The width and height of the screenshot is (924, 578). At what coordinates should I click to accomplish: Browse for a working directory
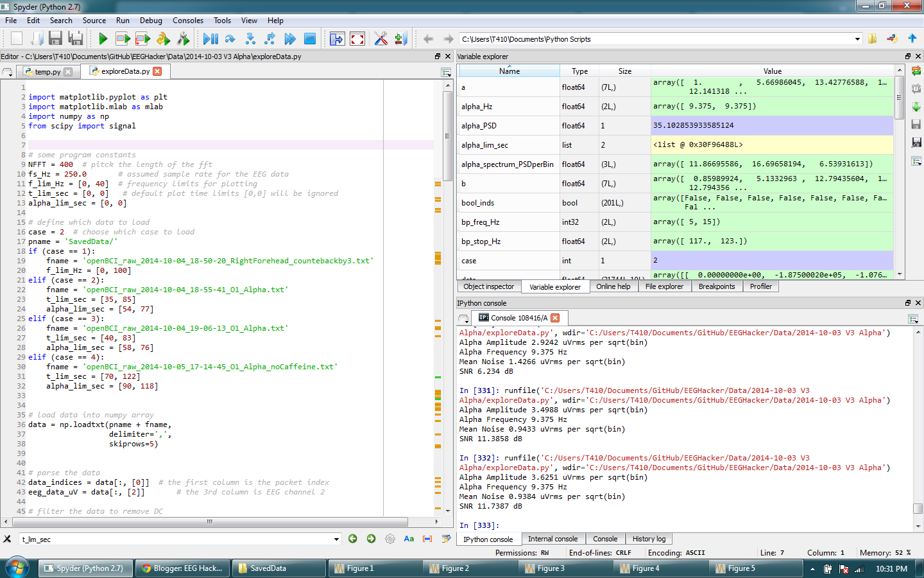click(873, 39)
